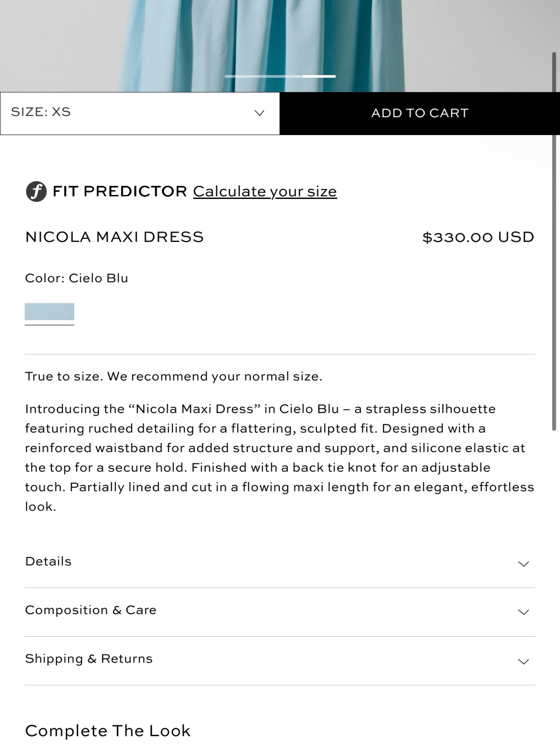Click the Complete The Look heading
560x747 pixels.
[108, 731]
